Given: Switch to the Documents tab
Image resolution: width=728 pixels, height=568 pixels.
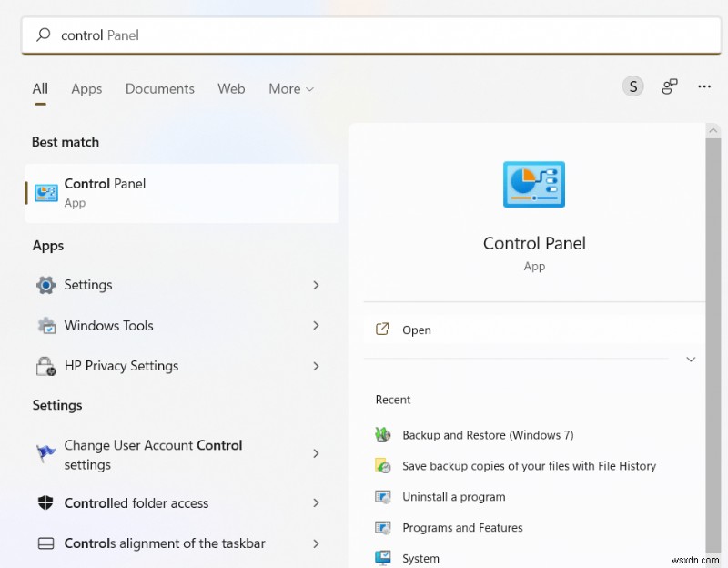Looking at the screenshot, I should [x=159, y=88].
